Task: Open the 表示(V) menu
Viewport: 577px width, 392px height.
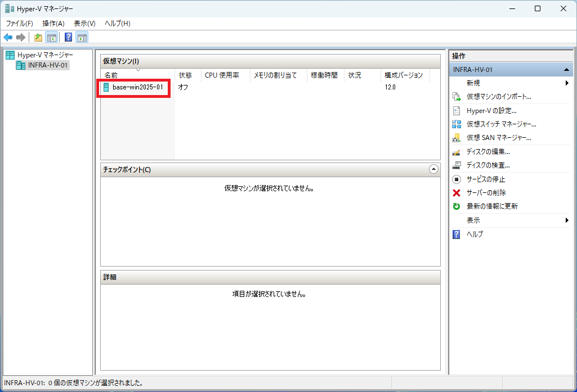Action: click(84, 24)
